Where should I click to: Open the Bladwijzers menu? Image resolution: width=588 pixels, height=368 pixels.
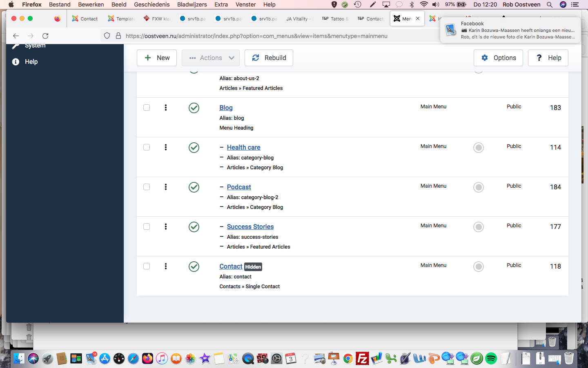192,4
